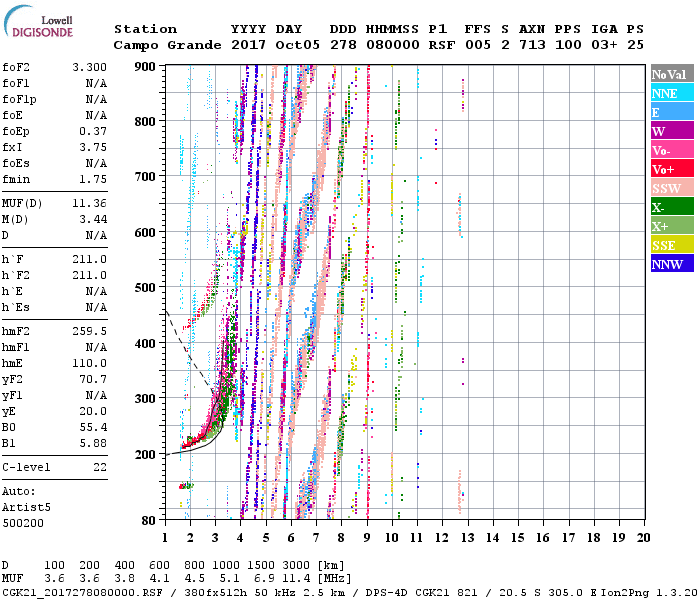Click the 20 MHz frequency axis label
Screen dimensions: 700x600
point(643,538)
